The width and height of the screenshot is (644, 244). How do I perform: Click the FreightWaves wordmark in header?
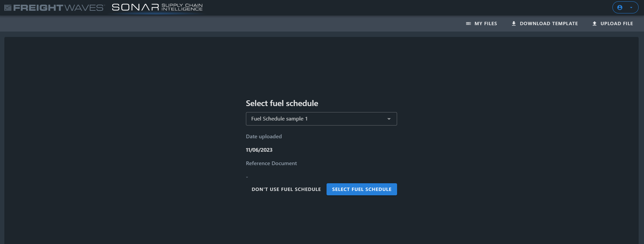(x=59, y=8)
